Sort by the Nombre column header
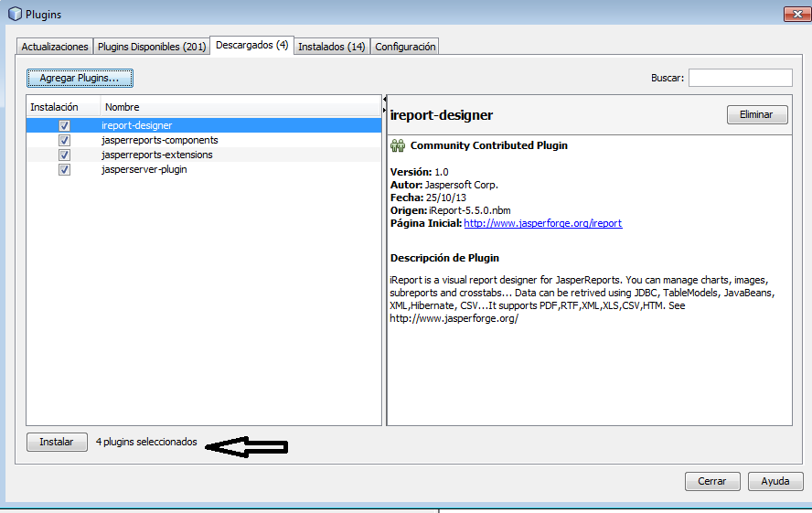This screenshot has height=513, width=812. pyautogui.click(x=240, y=107)
